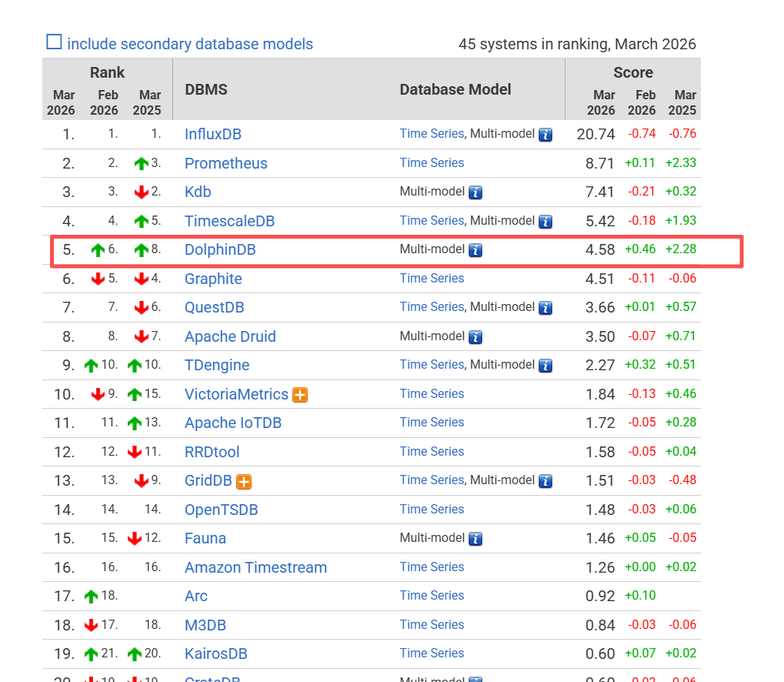Open TDengine link

pyautogui.click(x=217, y=366)
